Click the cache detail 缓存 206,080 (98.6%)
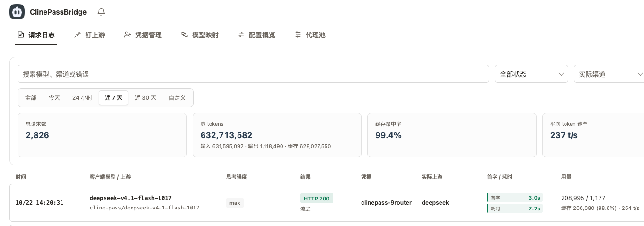This screenshot has width=644, height=226. pyautogui.click(x=589, y=208)
